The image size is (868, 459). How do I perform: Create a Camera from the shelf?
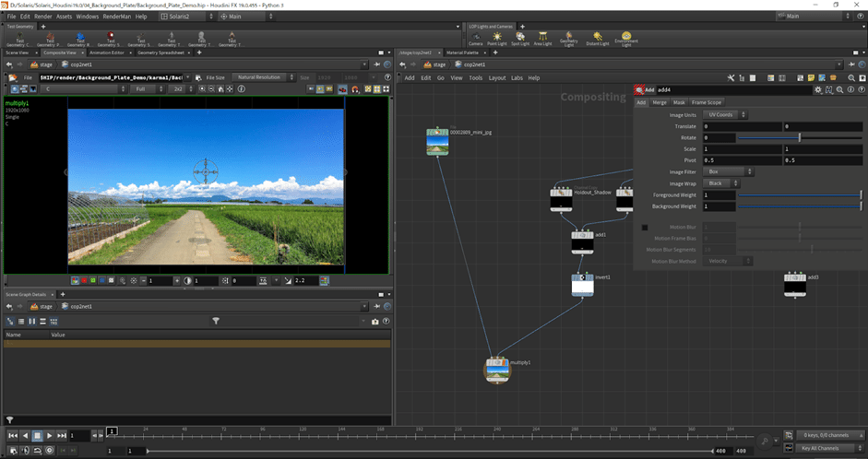(475, 38)
